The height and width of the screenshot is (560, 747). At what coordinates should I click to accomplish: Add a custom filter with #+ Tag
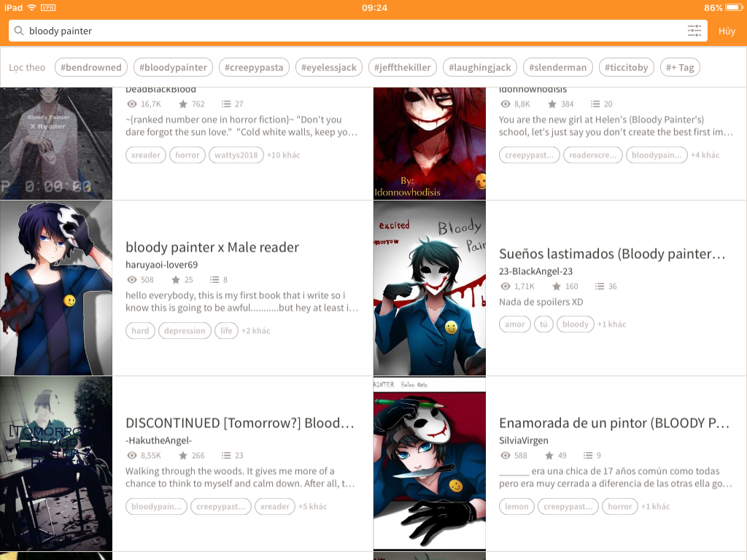681,67
